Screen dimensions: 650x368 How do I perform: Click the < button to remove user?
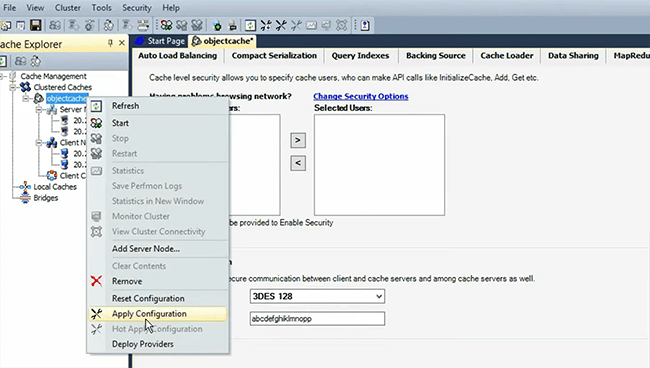(298, 163)
